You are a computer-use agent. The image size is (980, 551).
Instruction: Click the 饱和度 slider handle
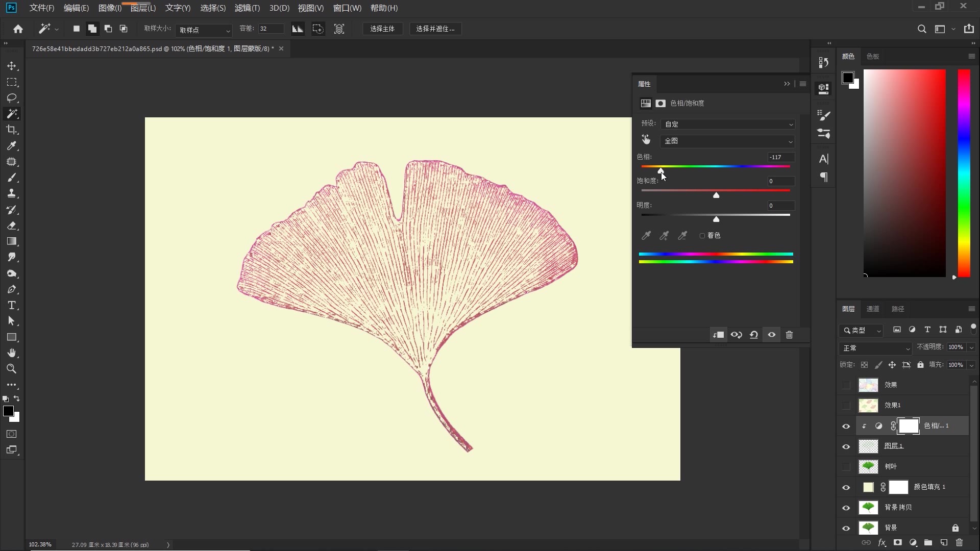pyautogui.click(x=716, y=195)
